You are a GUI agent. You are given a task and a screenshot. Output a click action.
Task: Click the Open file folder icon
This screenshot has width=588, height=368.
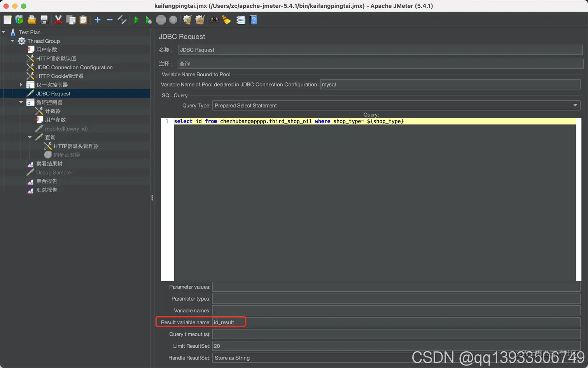(32, 20)
